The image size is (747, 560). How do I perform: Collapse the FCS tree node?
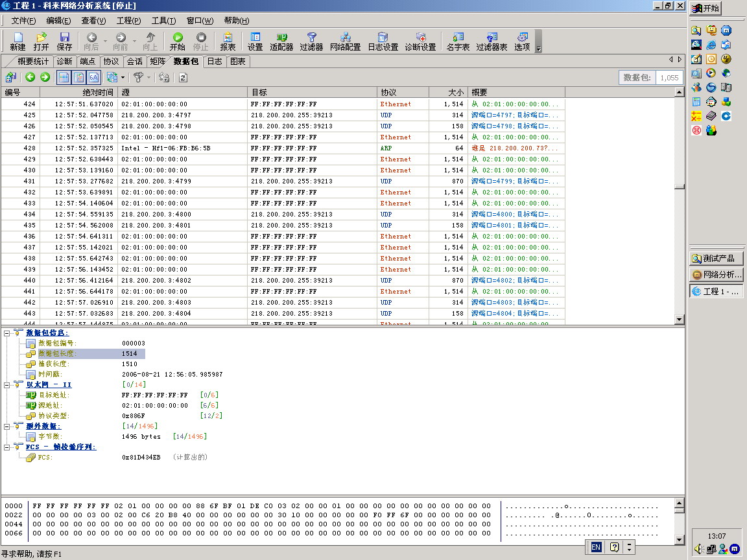point(6,447)
